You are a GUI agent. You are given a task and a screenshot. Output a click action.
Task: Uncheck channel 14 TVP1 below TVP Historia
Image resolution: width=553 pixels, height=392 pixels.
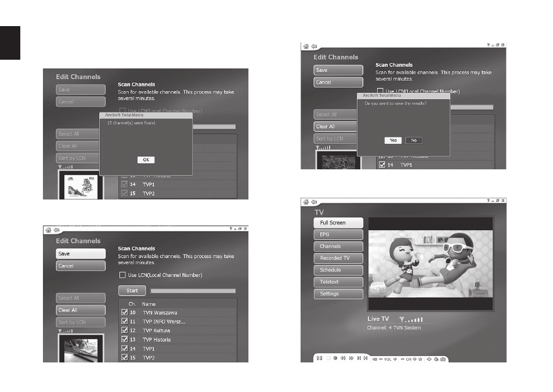(x=125, y=349)
